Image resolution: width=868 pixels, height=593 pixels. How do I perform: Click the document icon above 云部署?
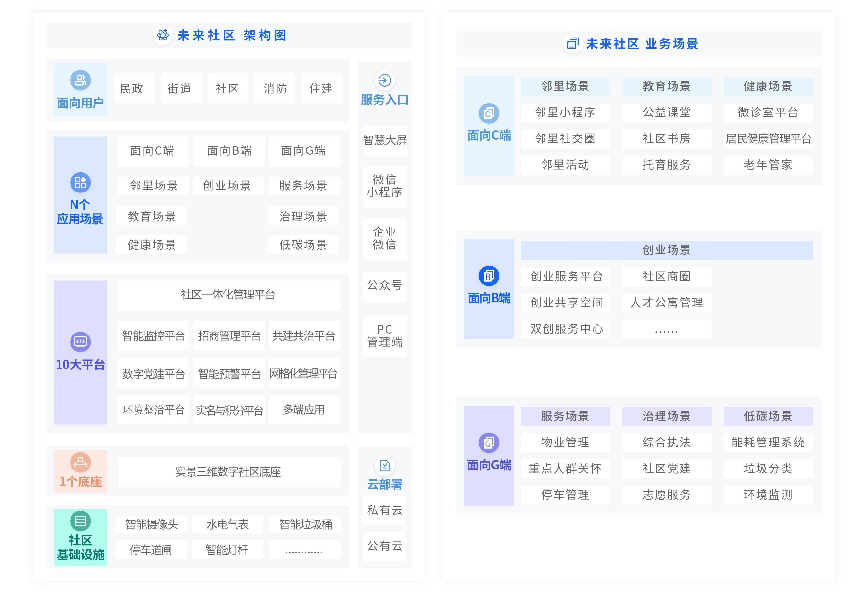(x=384, y=466)
